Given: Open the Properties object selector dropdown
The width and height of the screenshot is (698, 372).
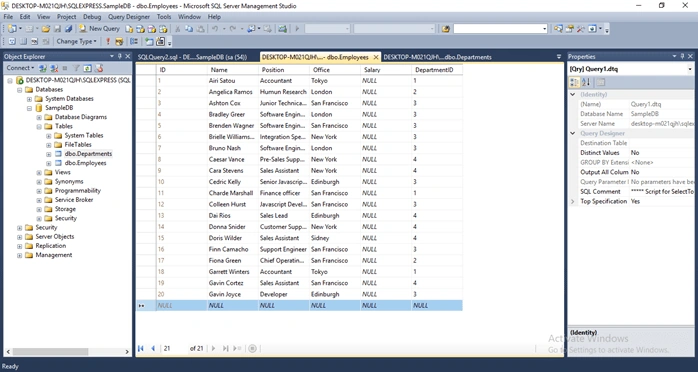Looking at the screenshot, I should click(690, 69).
